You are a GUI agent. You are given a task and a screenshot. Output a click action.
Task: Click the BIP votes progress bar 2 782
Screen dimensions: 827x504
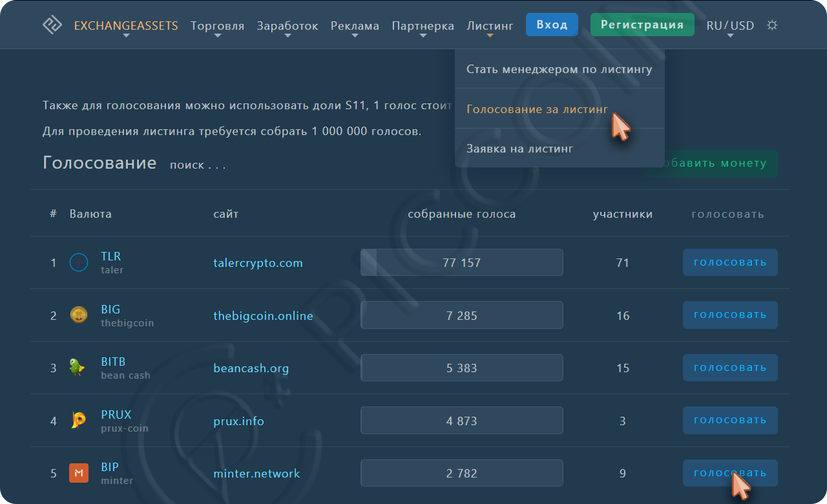tap(462, 473)
